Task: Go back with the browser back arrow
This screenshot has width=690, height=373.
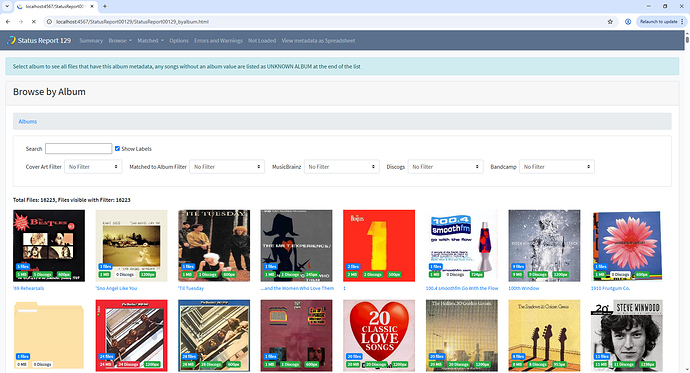Action: pos(8,22)
